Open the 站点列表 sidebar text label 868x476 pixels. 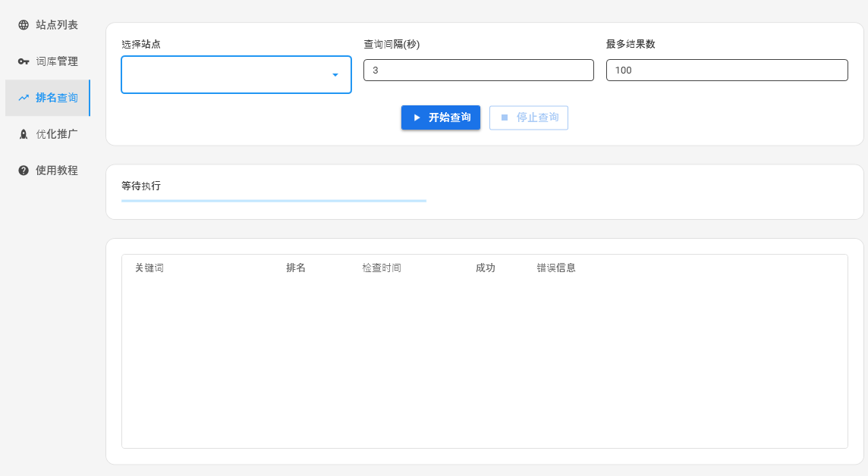click(x=57, y=25)
